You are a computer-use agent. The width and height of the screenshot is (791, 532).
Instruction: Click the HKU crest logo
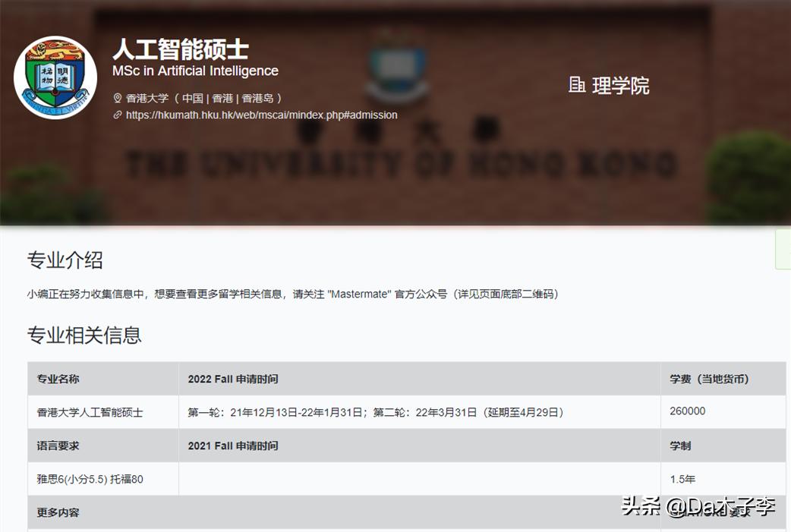point(55,77)
